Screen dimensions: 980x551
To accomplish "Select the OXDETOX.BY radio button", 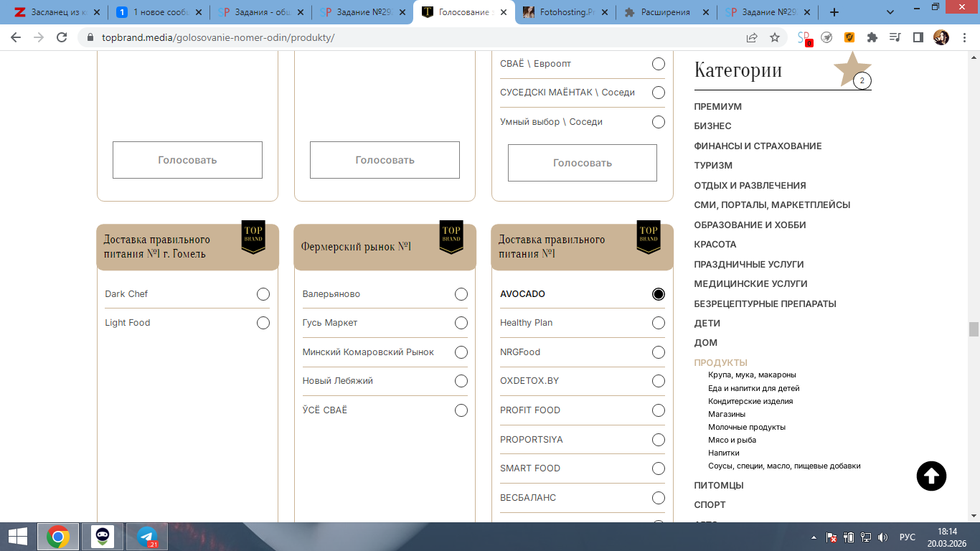I will pos(659,381).
